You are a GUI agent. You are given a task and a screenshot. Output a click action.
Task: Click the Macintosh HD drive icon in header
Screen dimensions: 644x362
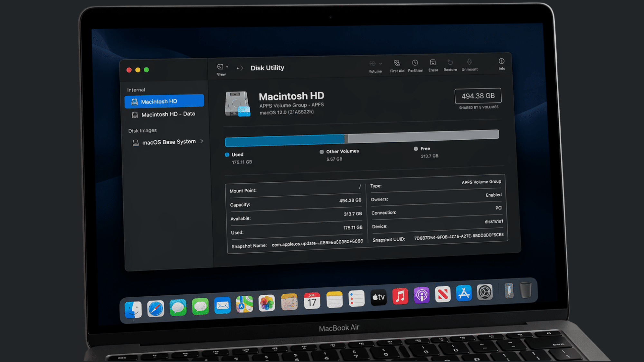[238, 104]
